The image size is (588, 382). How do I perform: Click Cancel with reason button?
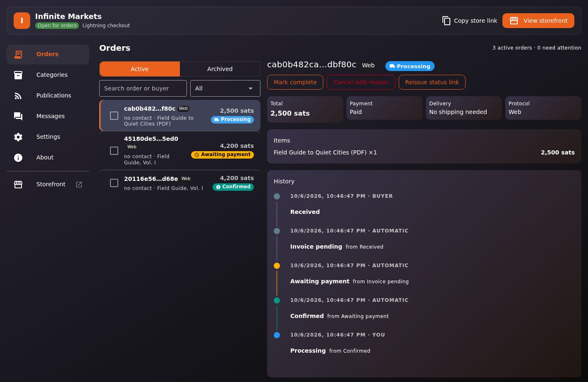pos(361,82)
